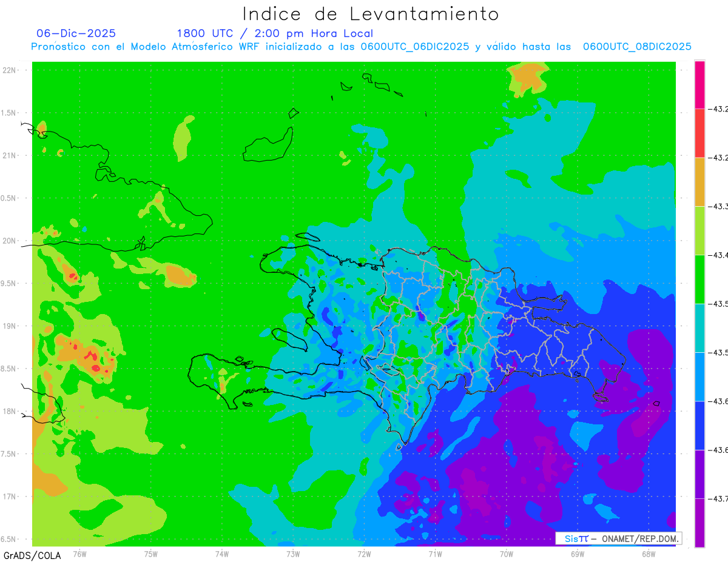Pick the orange swatch in the color bar
This screenshot has height=562, width=728.
coord(699,182)
